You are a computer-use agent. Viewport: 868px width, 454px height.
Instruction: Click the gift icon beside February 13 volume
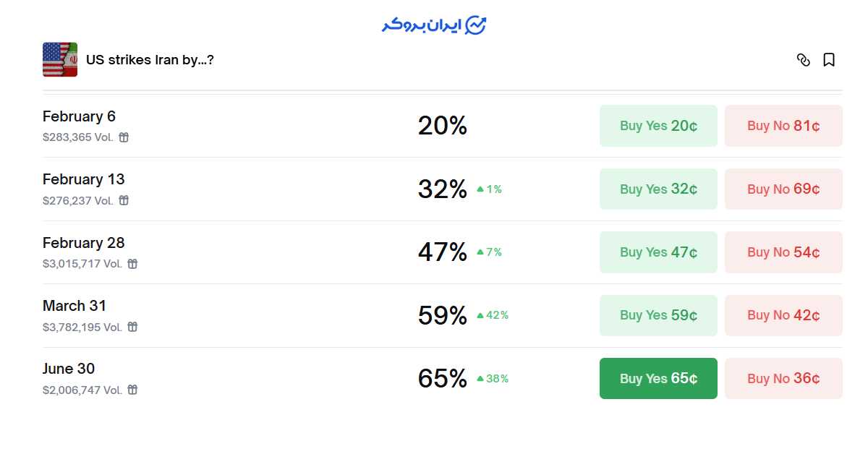click(x=124, y=200)
